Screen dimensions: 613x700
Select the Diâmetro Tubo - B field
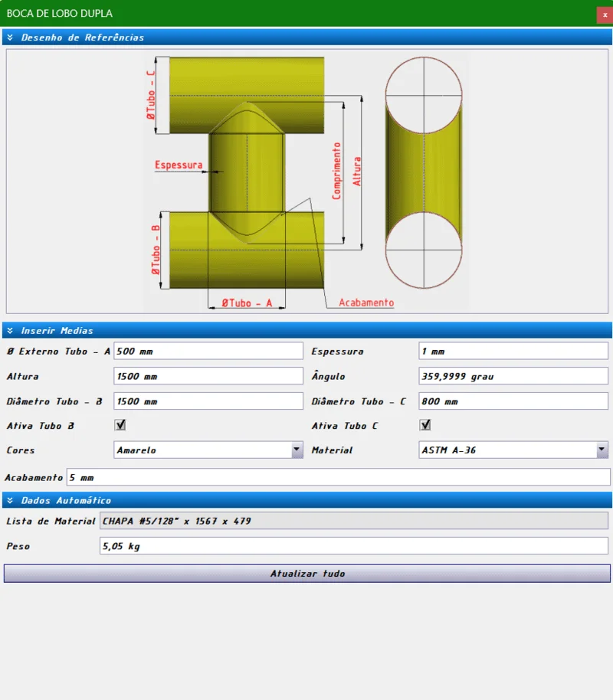click(x=208, y=401)
